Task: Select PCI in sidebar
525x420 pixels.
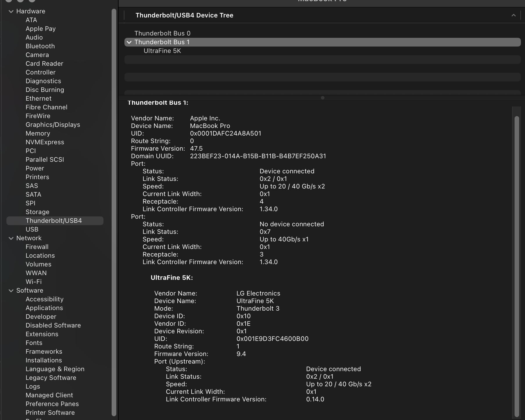Action: click(31, 151)
